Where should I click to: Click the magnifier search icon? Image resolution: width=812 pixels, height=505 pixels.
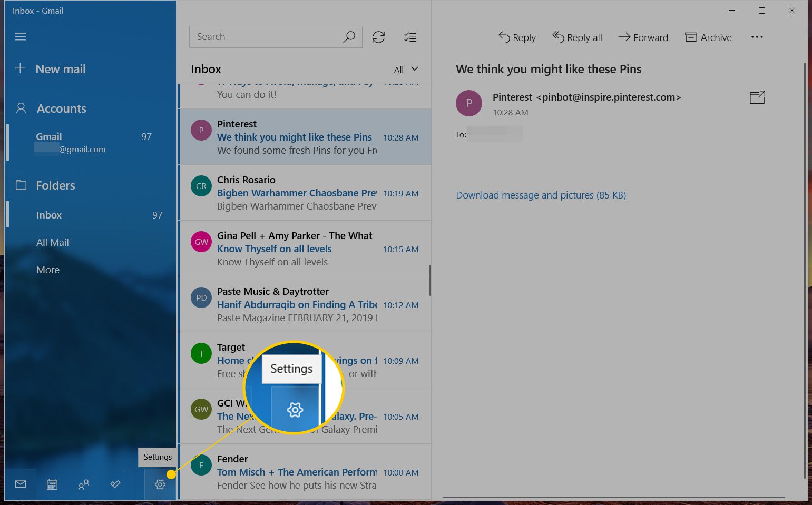tap(349, 37)
